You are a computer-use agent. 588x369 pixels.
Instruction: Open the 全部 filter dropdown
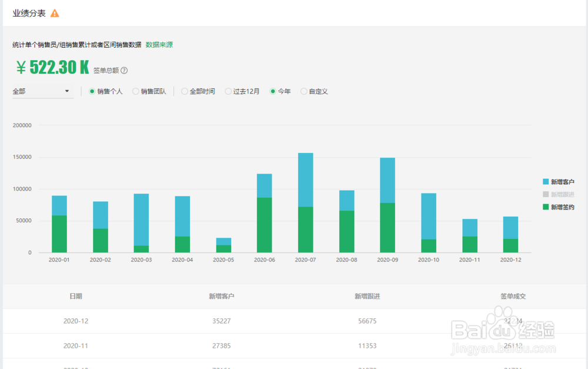tap(41, 91)
